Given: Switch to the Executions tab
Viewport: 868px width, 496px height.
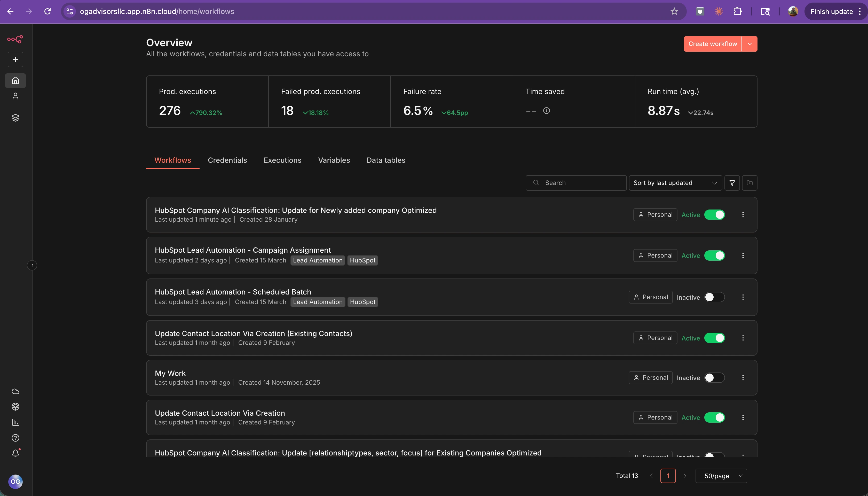Looking at the screenshot, I should (282, 160).
